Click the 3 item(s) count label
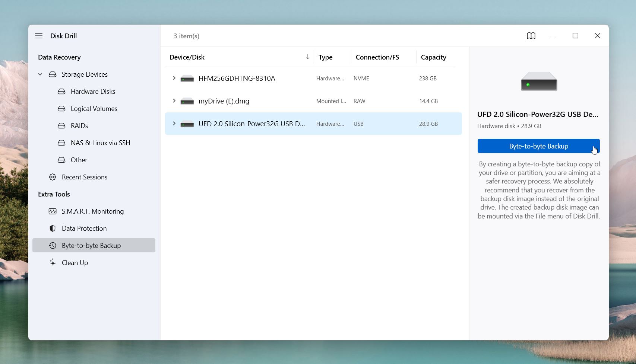The image size is (636, 364). point(186,36)
